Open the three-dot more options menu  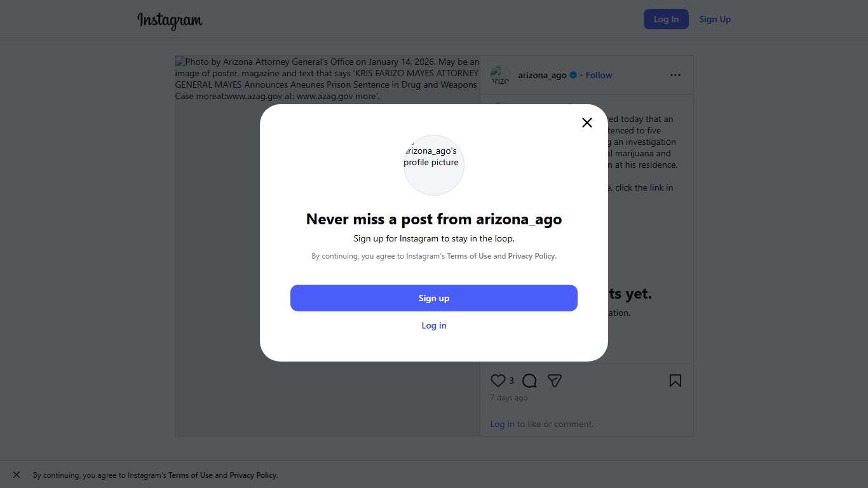(x=675, y=75)
